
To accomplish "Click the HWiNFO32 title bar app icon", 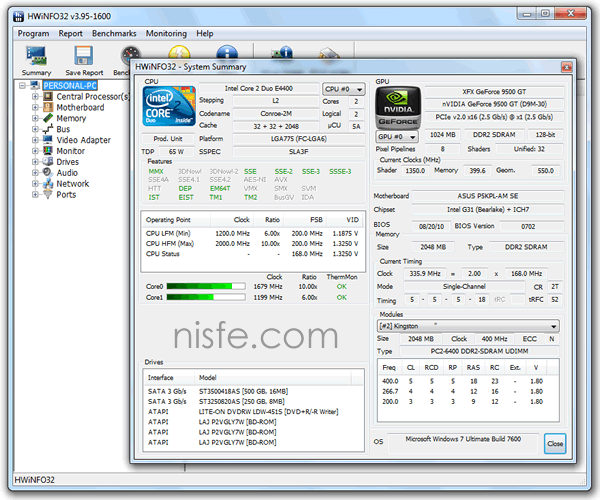I will pos(18,16).
